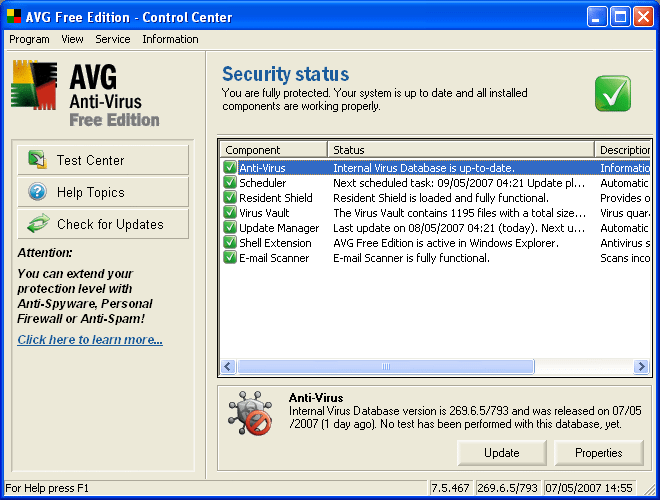Click the Description column header

point(623,150)
